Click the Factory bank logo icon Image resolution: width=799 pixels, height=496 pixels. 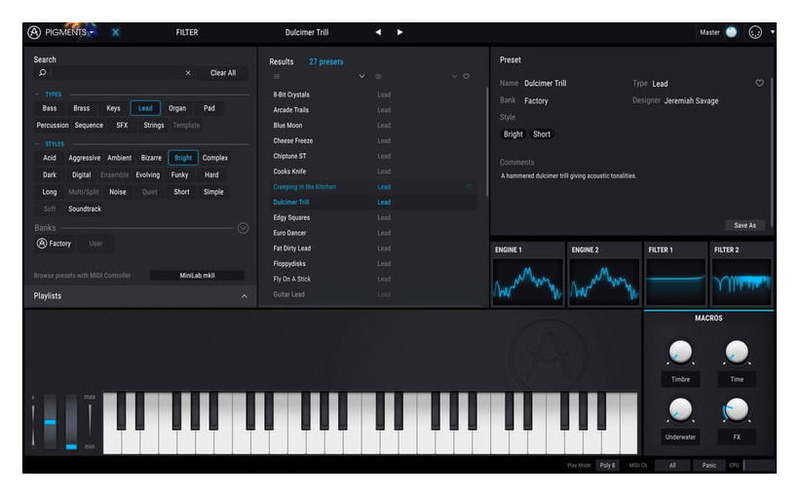(x=42, y=244)
